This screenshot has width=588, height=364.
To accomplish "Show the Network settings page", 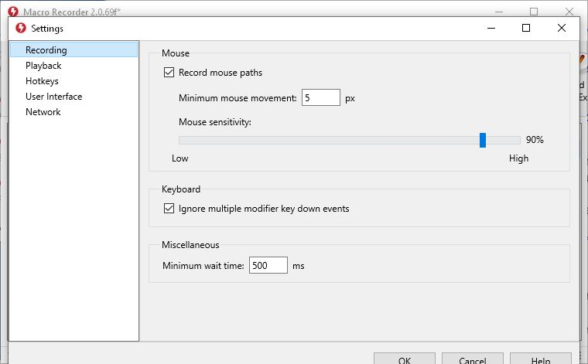I will 43,112.
